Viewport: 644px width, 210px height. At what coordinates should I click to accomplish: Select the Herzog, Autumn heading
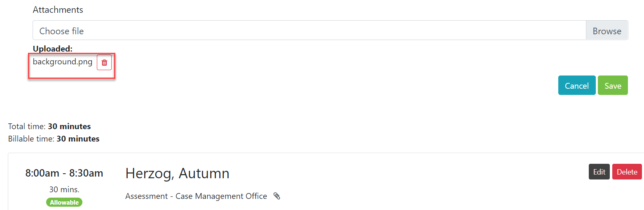[x=177, y=173]
